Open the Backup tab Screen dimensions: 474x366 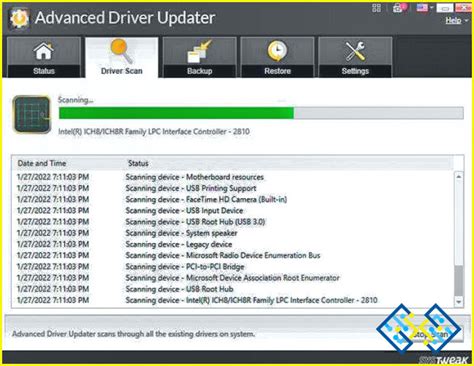[x=199, y=57]
